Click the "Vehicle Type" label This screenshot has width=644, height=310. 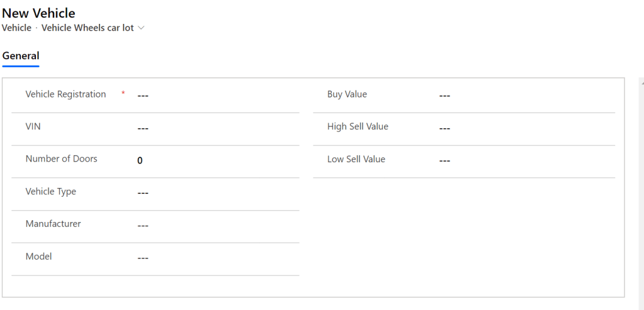point(50,192)
